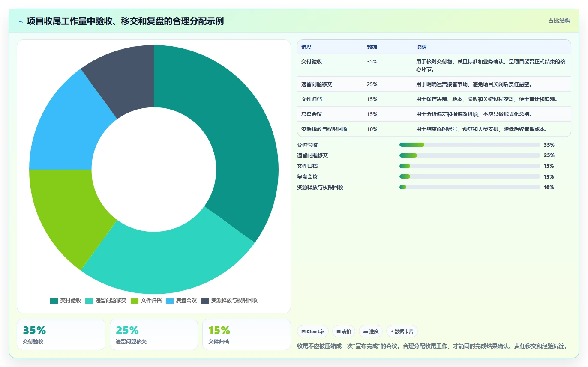The width and height of the screenshot is (588, 367).
Task: Click 交付验收 cell in the table
Action: tap(312, 61)
